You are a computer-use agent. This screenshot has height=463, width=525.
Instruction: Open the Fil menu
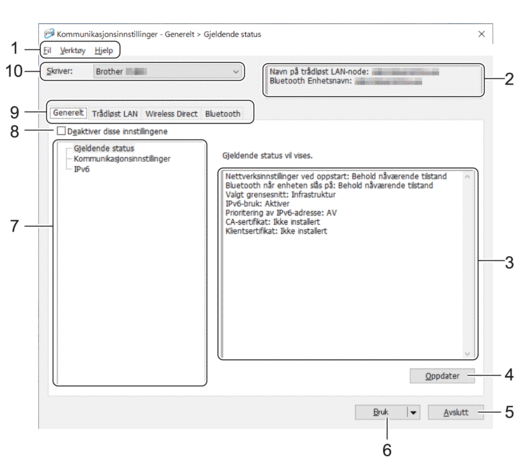click(47, 51)
